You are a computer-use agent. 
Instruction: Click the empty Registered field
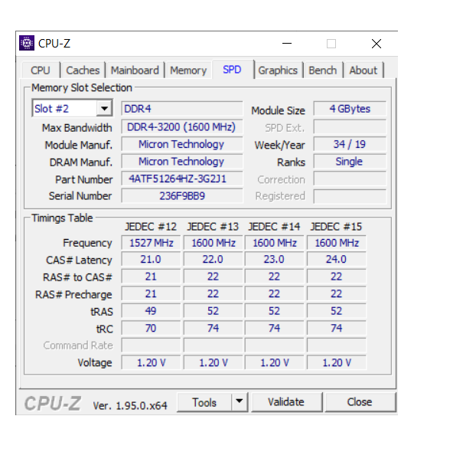pos(350,196)
